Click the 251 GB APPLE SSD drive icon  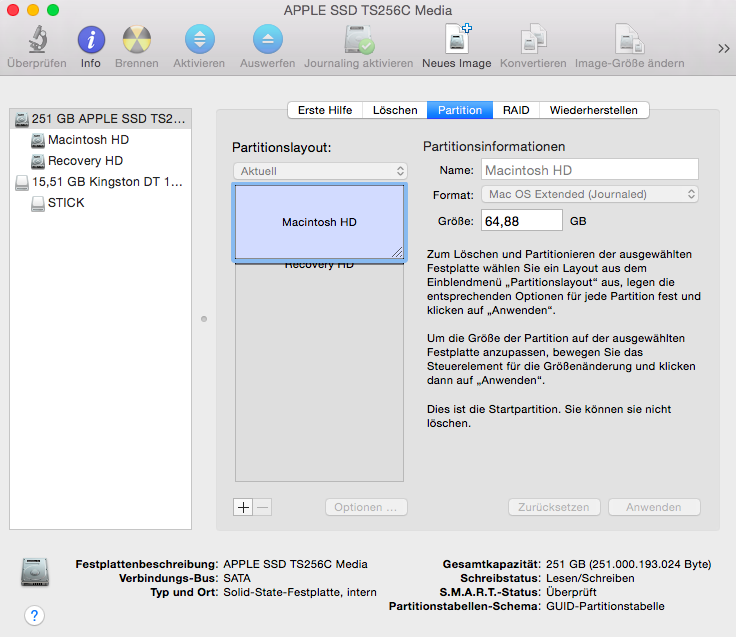point(22,119)
